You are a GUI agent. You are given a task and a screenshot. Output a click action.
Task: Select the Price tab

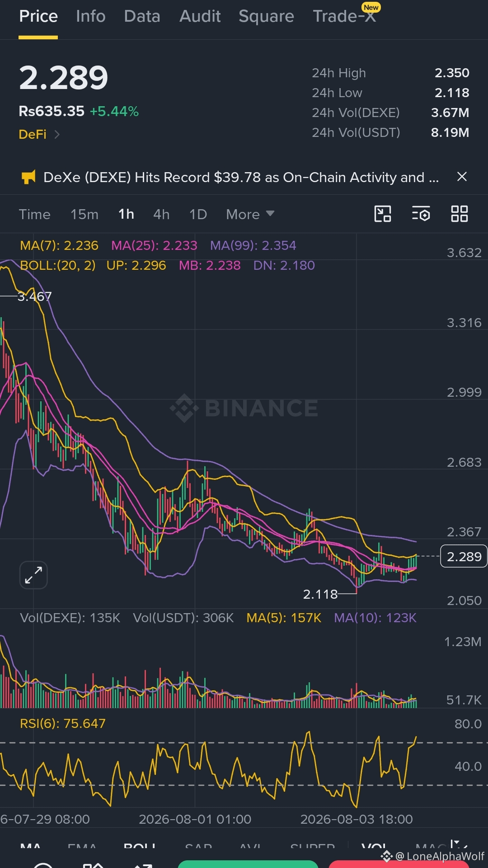(x=38, y=16)
